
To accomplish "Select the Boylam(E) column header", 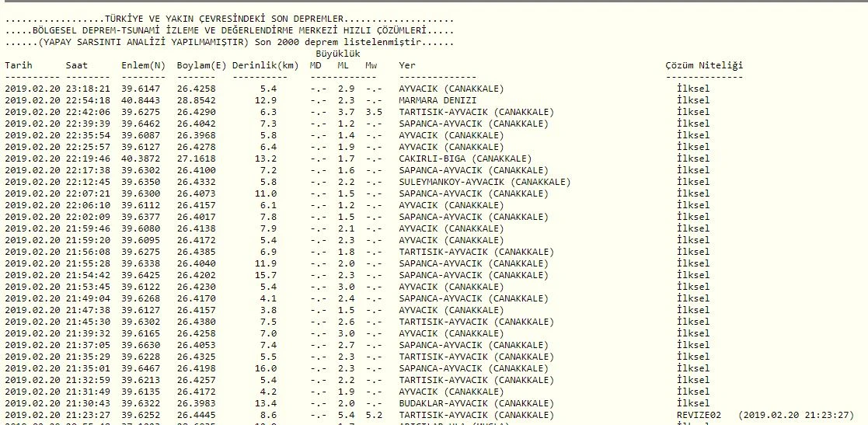I will click(x=201, y=65).
